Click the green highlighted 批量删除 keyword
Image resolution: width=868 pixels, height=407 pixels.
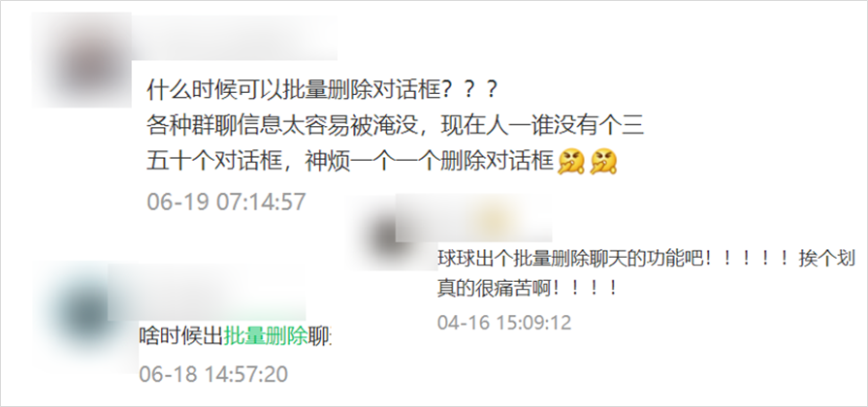click(x=265, y=335)
